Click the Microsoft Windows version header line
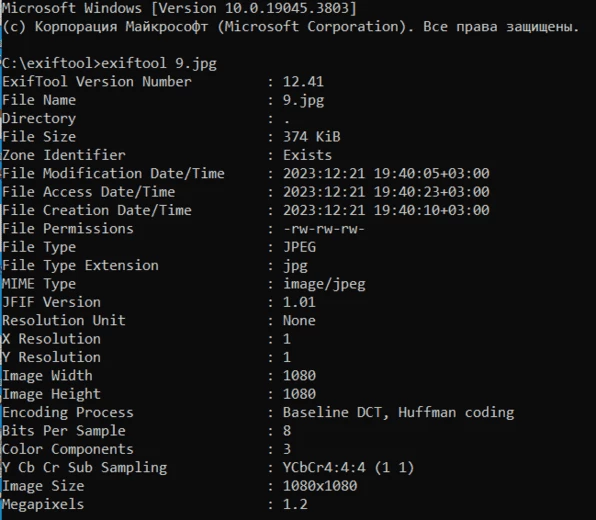 [179, 8]
